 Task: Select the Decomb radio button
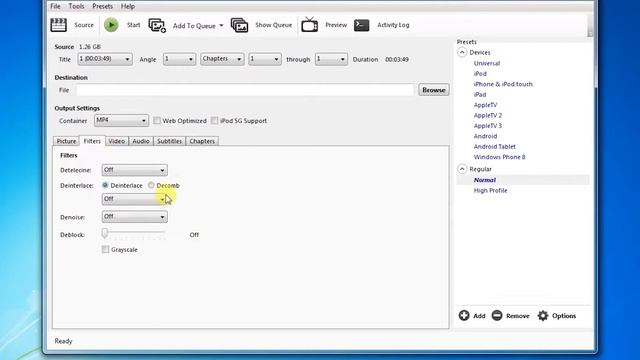pyautogui.click(x=151, y=185)
